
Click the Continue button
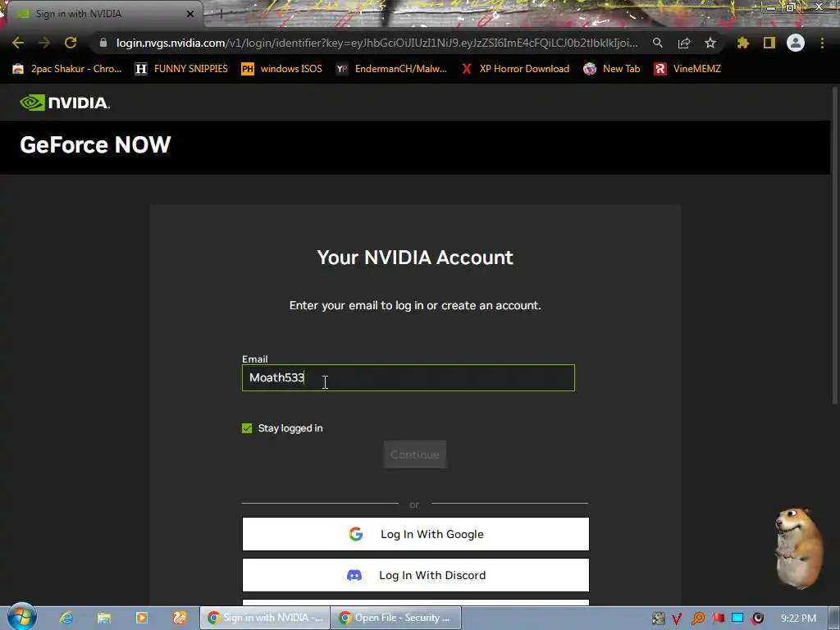tap(414, 454)
